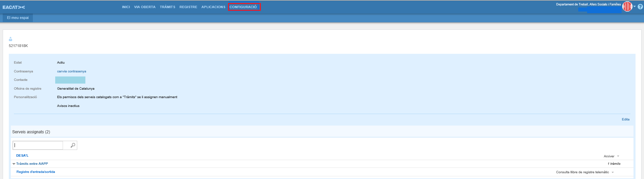Click the EACAT logo
This screenshot has width=644, height=179.
click(14, 7)
